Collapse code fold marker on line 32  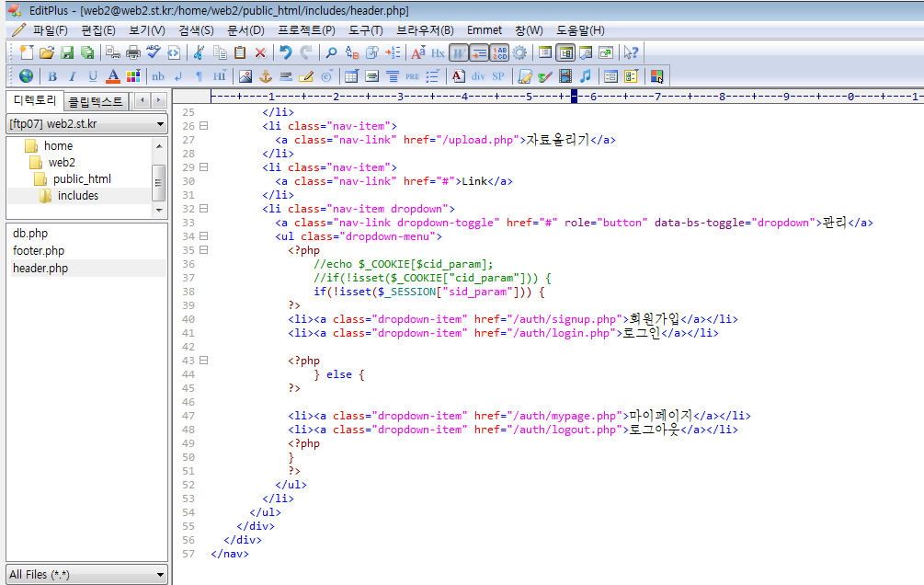click(203, 208)
